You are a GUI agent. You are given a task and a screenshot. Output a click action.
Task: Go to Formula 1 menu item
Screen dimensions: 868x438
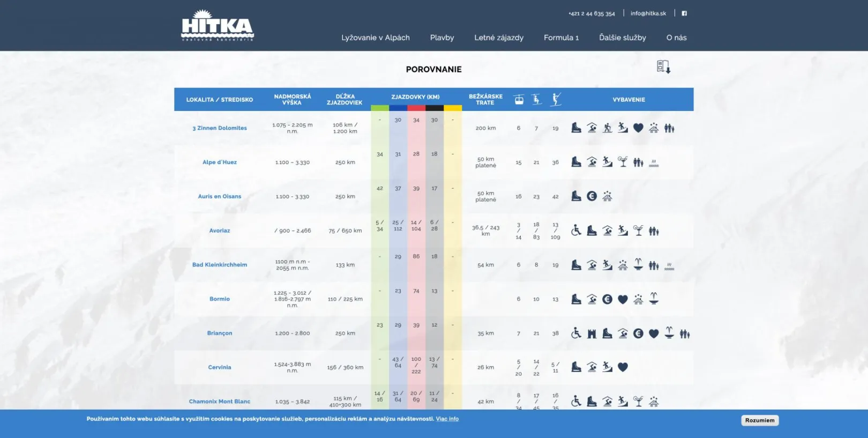tap(561, 38)
